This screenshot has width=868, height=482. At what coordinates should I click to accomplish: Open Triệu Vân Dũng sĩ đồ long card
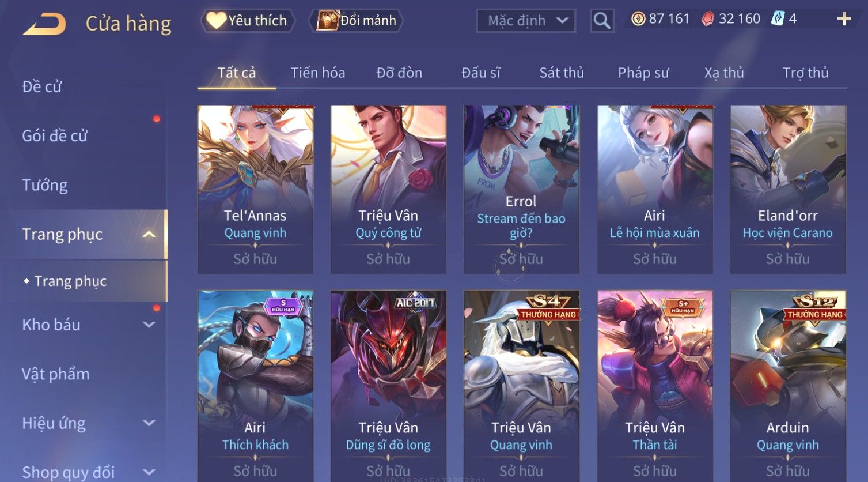(388, 386)
